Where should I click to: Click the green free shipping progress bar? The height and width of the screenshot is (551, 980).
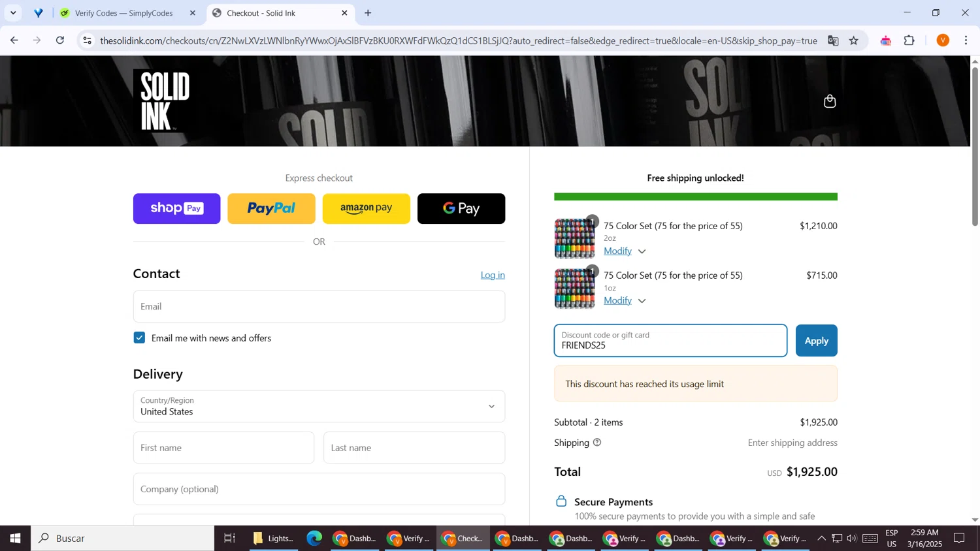pos(696,197)
